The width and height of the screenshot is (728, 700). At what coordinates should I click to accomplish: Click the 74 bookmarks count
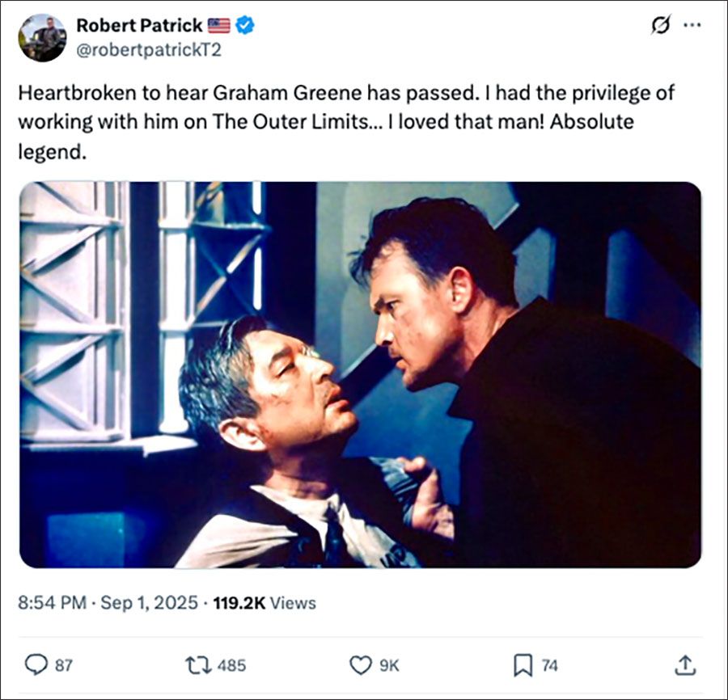tap(549, 665)
